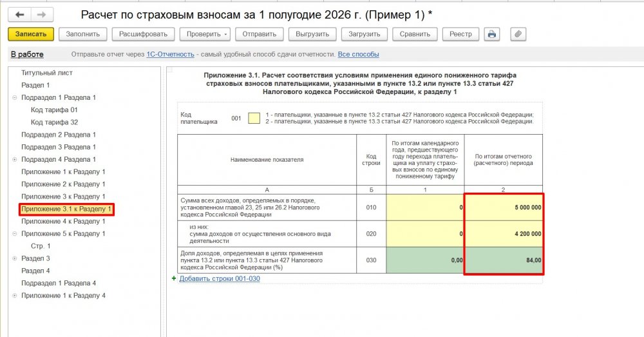Open Приложение 4 к Разделу 1
The image size is (644, 337).
coord(63,221)
